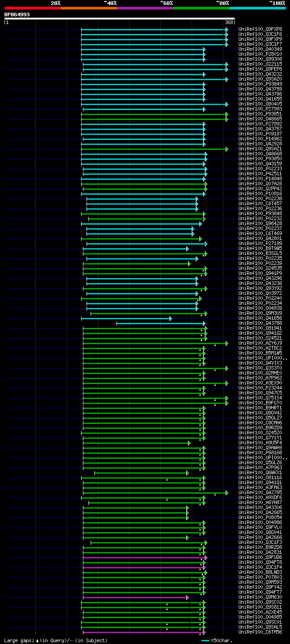Image resolution: width=290 pixels, height=644 pixels.
Task: Click the magenta alignment bar for UniRef100_Q9FUD6
Action: [x=145, y=557]
